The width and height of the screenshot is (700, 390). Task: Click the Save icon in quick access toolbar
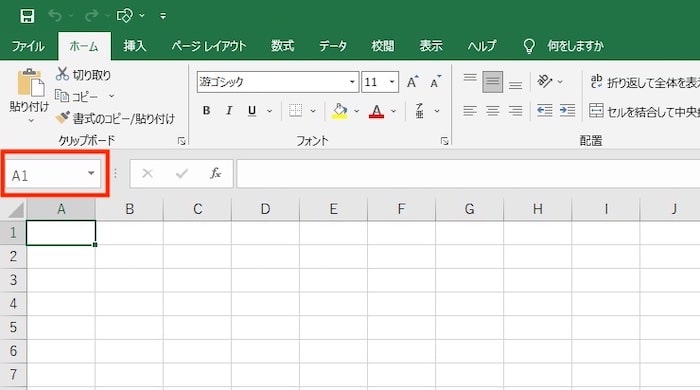[27, 16]
